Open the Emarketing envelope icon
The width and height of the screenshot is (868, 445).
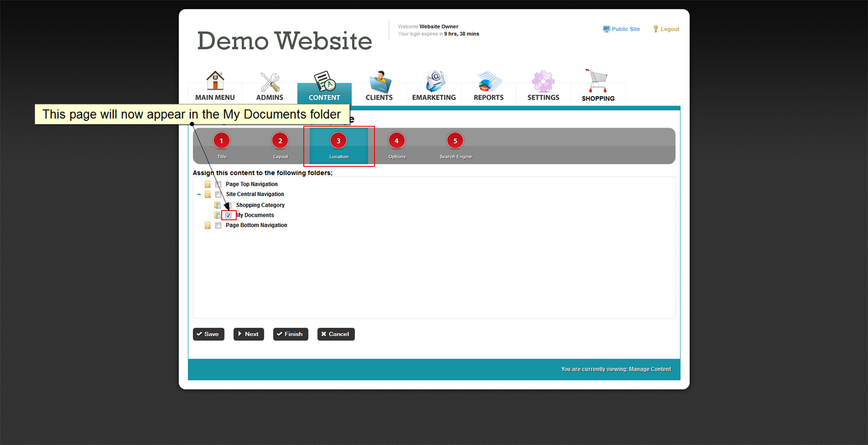(x=434, y=82)
